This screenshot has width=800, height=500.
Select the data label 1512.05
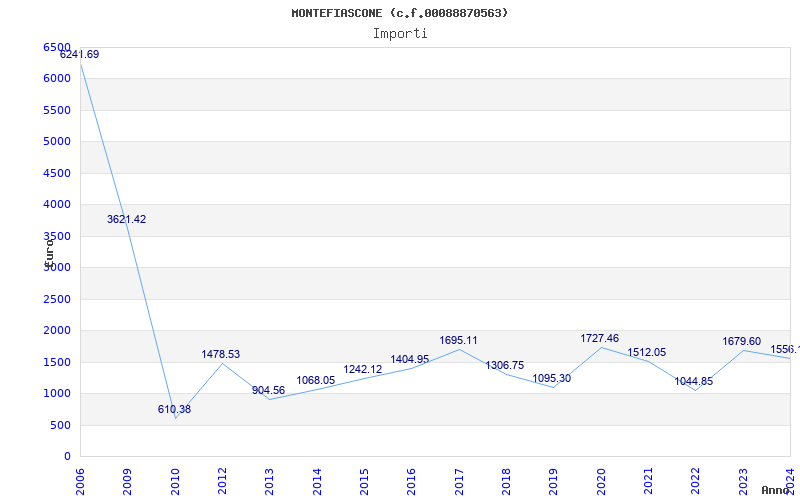[x=646, y=353]
